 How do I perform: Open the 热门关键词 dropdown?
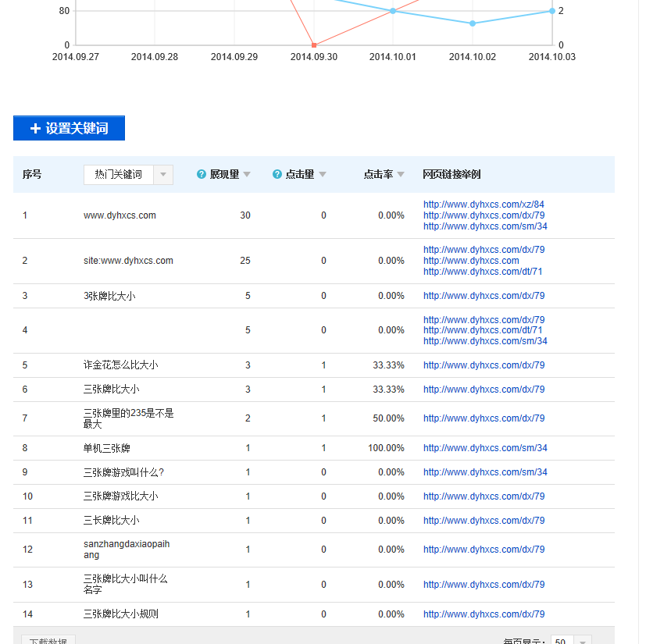pos(128,175)
